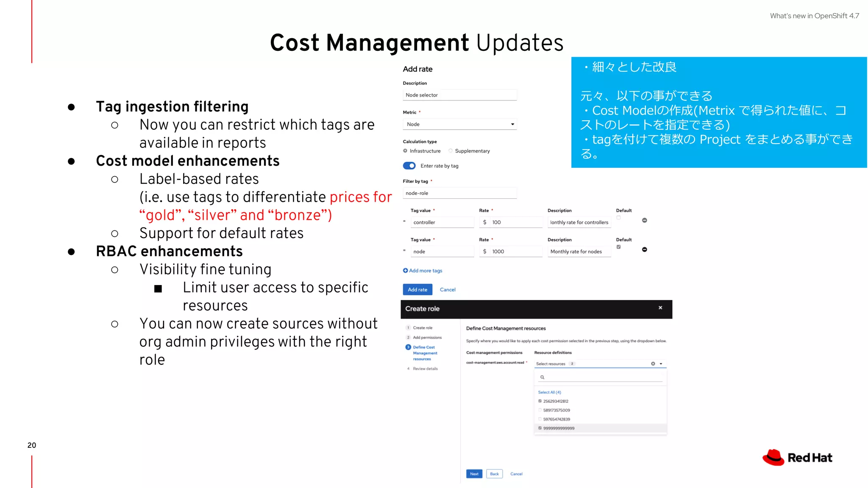Click the Tag value field containing controller
868x488 pixels.
pyautogui.click(x=442, y=222)
